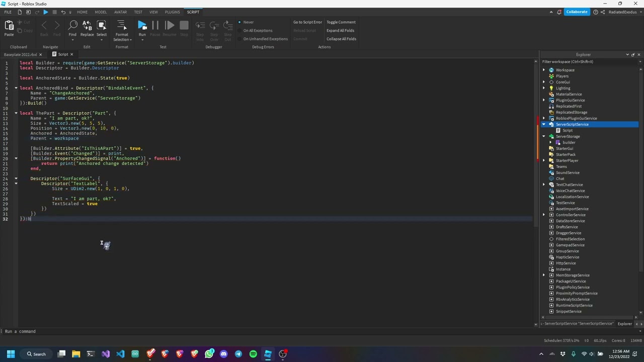Close the Explorer panel

[x=639, y=54]
